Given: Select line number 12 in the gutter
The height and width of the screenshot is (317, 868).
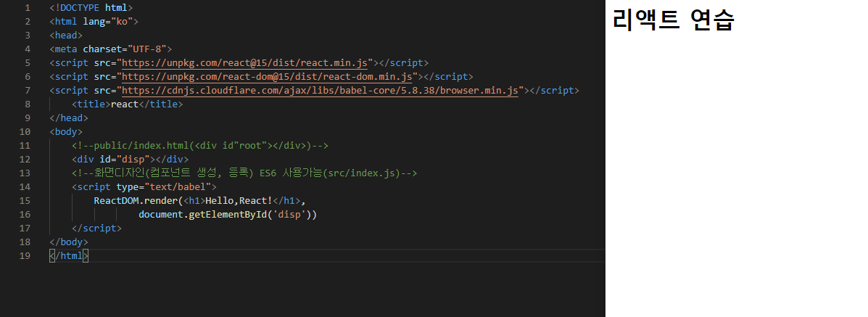Looking at the screenshot, I should [x=25, y=160].
